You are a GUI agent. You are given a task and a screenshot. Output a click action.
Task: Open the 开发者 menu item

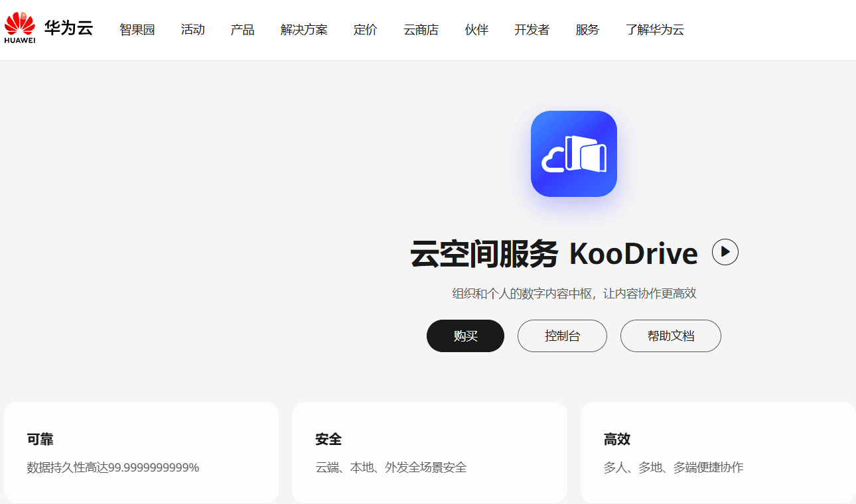[532, 30]
